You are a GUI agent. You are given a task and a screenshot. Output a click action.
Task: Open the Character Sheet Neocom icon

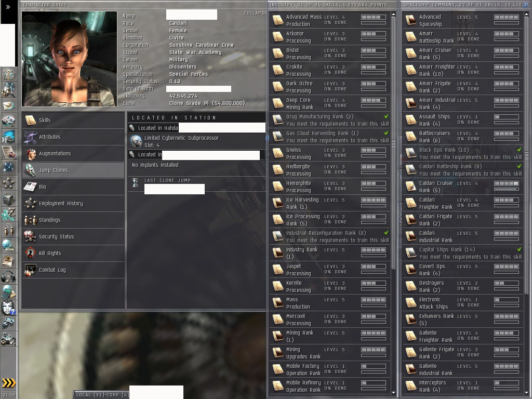click(8, 74)
